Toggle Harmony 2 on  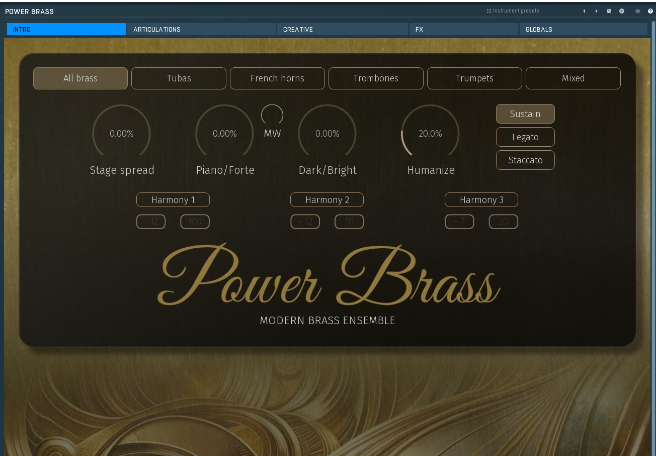327,200
